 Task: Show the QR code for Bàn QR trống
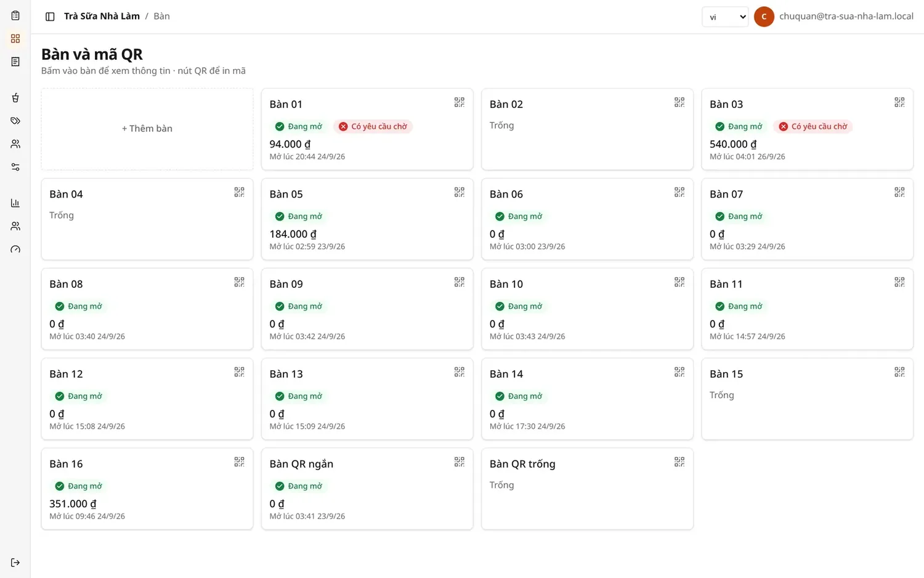[679, 462]
